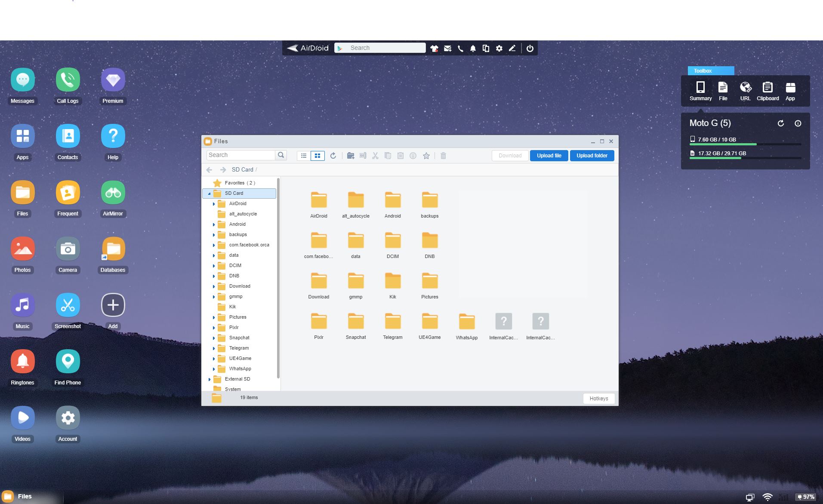Open the Photos desktop icon

coord(22,249)
